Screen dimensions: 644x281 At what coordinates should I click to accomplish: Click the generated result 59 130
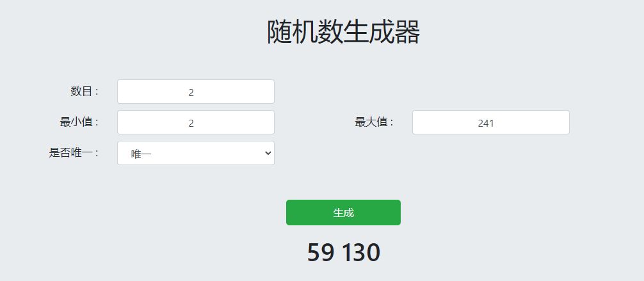tap(343, 253)
